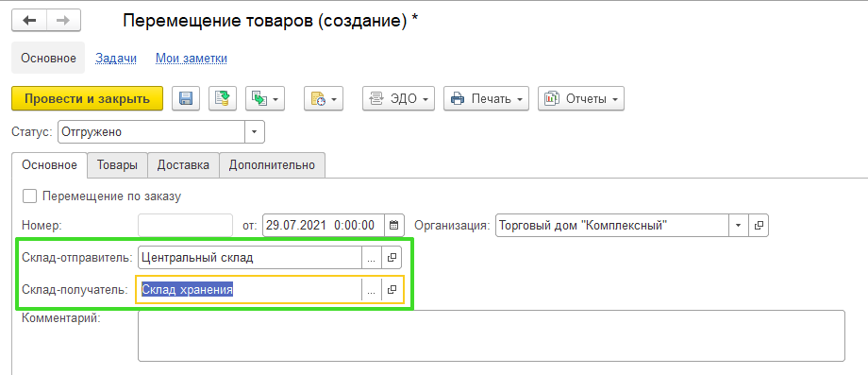Click the Номер input field

(x=186, y=226)
